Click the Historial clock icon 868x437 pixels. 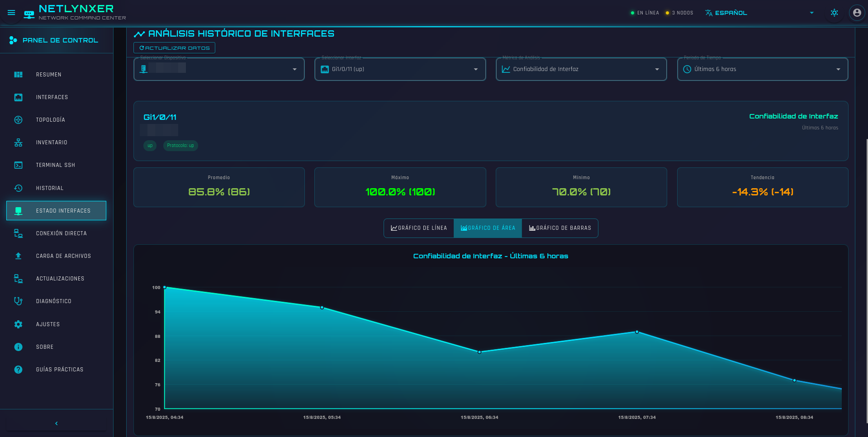tap(18, 188)
